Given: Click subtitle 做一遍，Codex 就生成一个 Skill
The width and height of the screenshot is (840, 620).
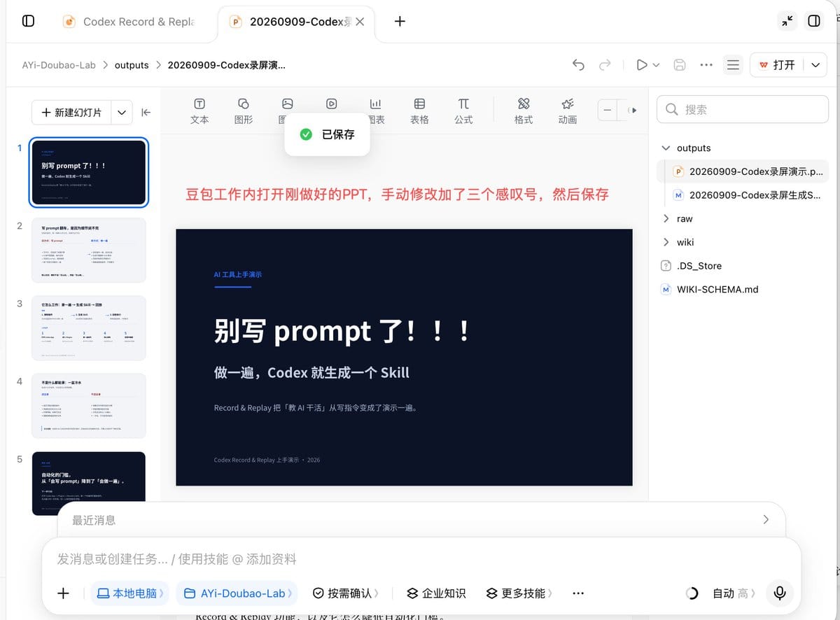Looking at the screenshot, I should point(311,373).
